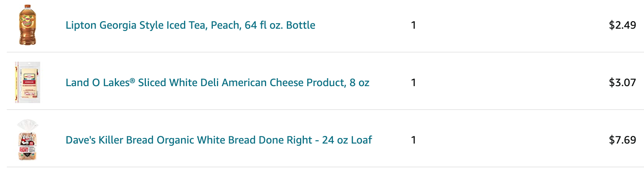This screenshot has height=170, width=644.
Task: View the 64 fl oz peach iced tea product
Action: tap(190, 25)
